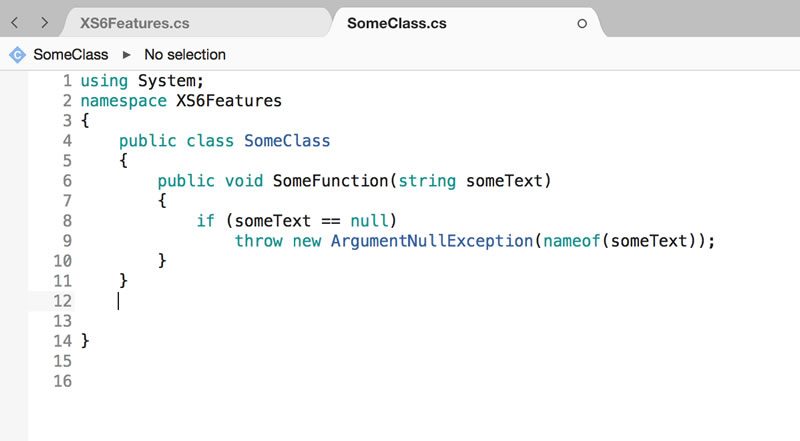Click the blue SomeClass class icon
This screenshot has width=800, height=441.
[x=17, y=55]
